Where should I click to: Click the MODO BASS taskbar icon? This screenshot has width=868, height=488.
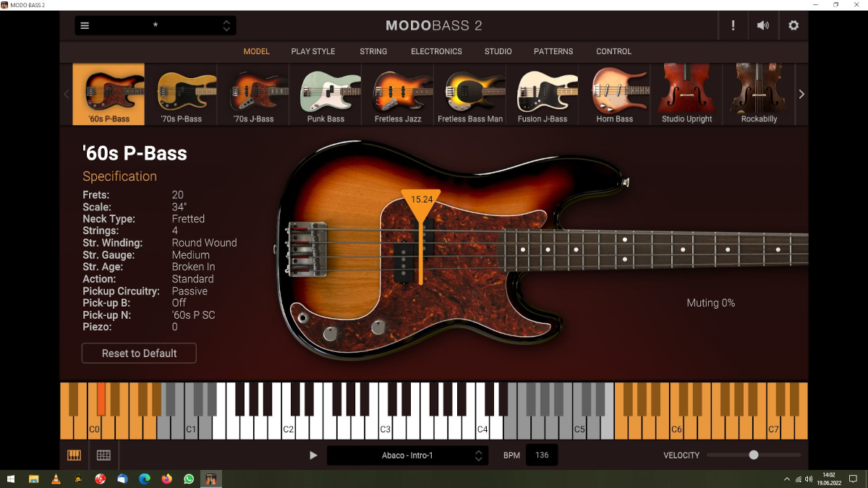point(211,479)
